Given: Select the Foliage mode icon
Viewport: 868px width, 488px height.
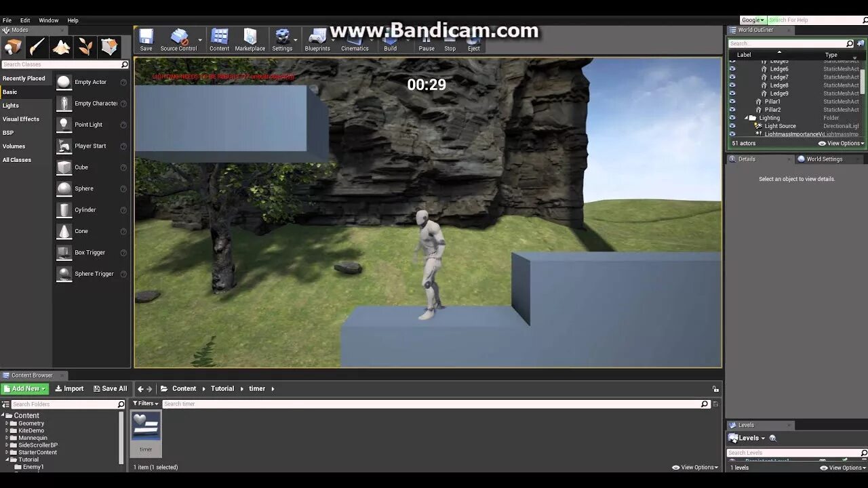Looking at the screenshot, I should click(85, 47).
